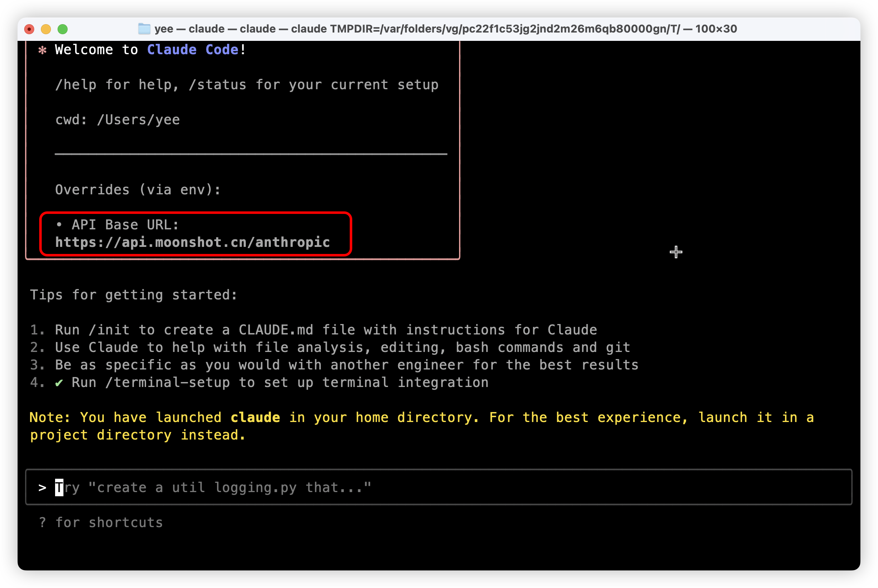
Task: Click the Overrides (via env) heading
Action: click(x=138, y=190)
